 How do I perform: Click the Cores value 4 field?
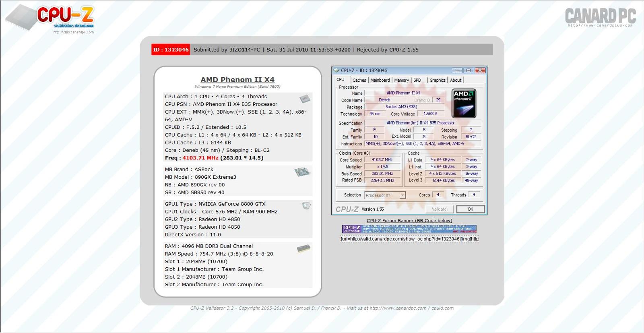(x=438, y=195)
